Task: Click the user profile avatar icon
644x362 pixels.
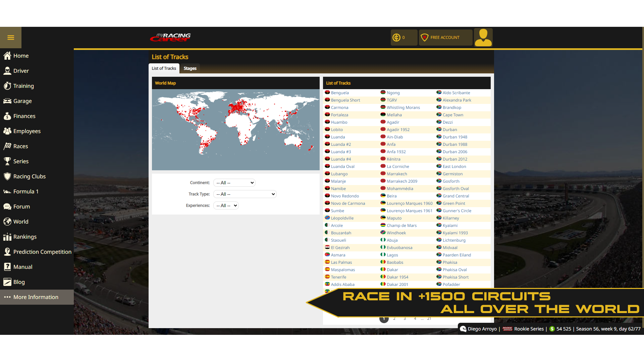Action: tap(483, 37)
